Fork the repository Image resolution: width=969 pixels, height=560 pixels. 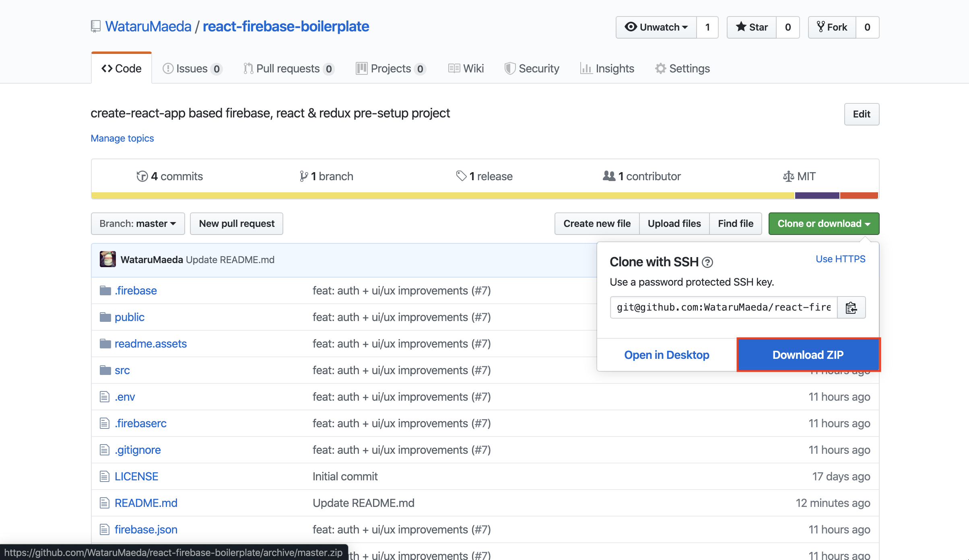832,27
